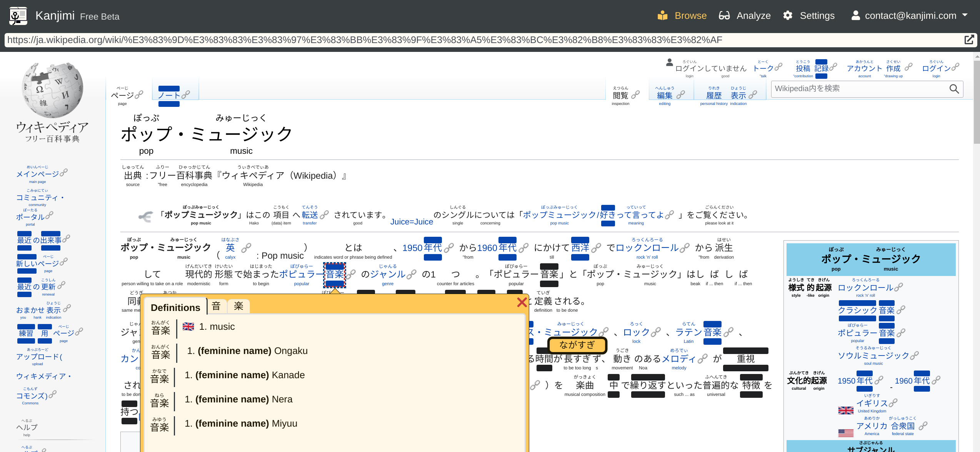980x452 pixels.
Task: Click the United Kingdom flag icon in infobox
Action: [846, 410]
